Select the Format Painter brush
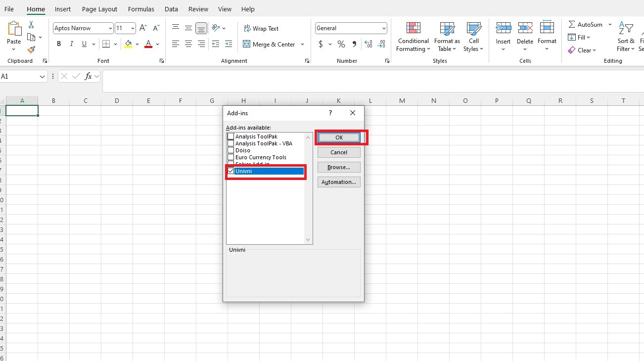 click(31, 50)
